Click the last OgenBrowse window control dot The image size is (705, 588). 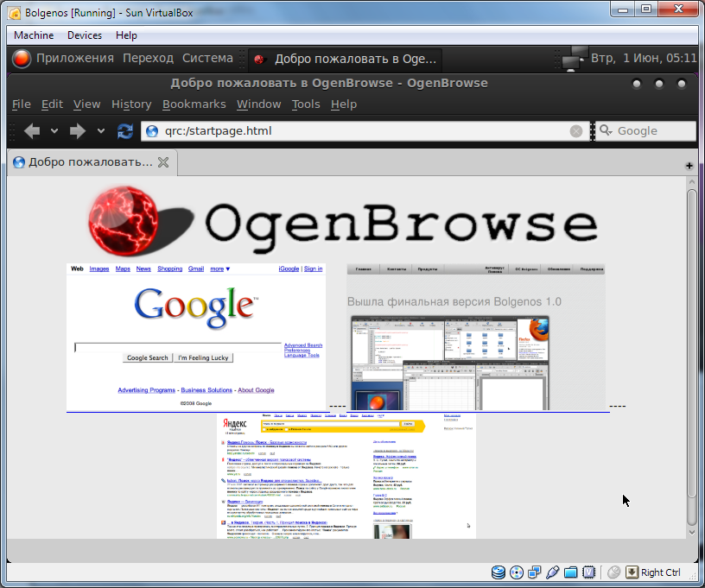point(682,84)
